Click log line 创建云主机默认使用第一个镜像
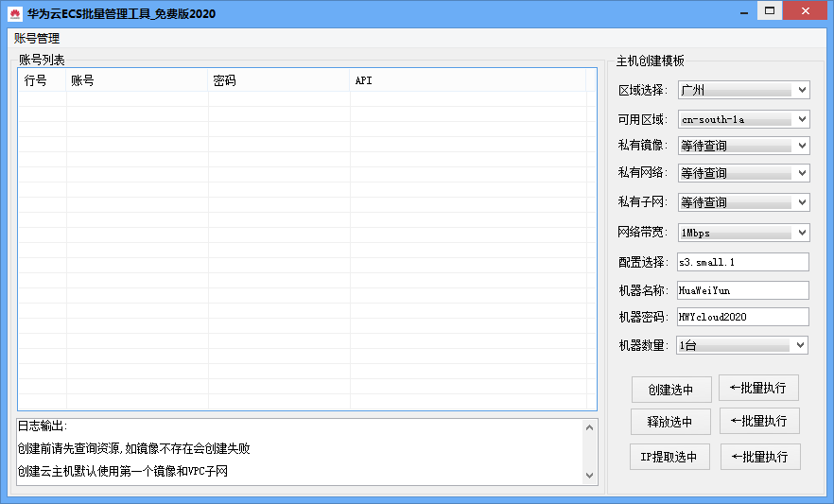This screenshot has width=834, height=504. pyautogui.click(x=123, y=471)
